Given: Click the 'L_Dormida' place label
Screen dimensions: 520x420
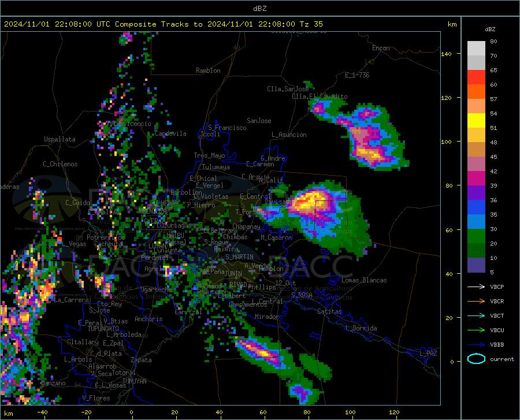Looking at the screenshot, I should click(x=361, y=328).
